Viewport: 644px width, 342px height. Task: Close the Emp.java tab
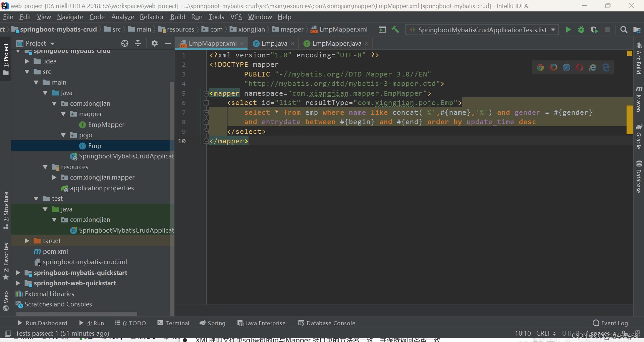pyautogui.click(x=292, y=44)
